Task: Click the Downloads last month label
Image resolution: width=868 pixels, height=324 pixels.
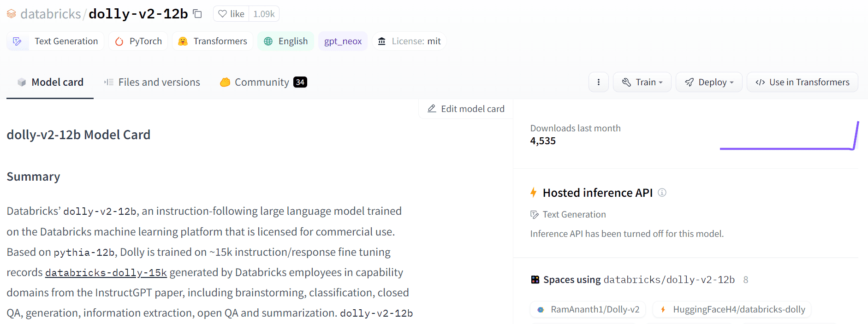Action: [575, 128]
